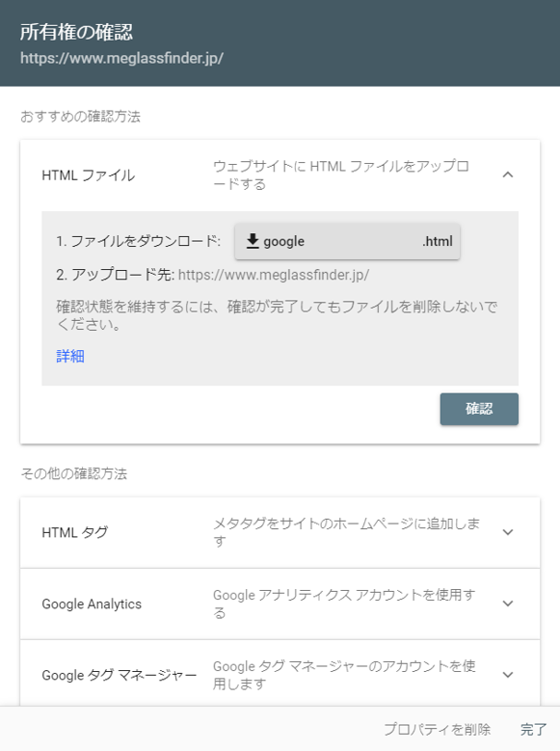The height and width of the screenshot is (751, 560).
Task: Click the upload destination URL meglassfinder.jp
Action: coord(274,275)
